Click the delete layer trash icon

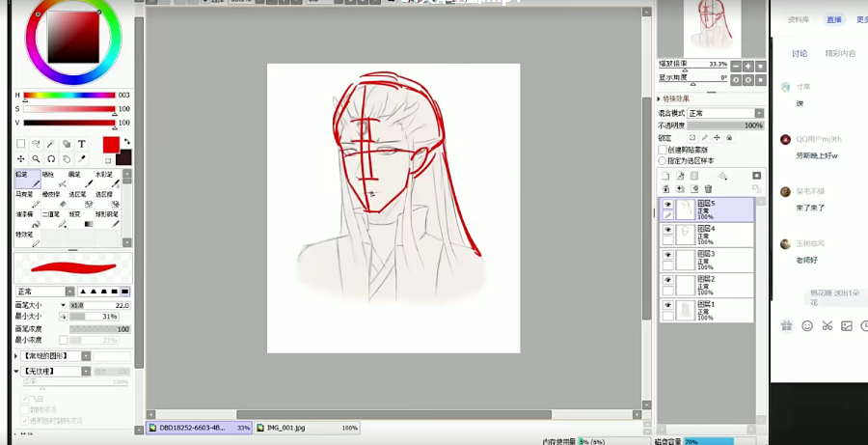tap(709, 189)
